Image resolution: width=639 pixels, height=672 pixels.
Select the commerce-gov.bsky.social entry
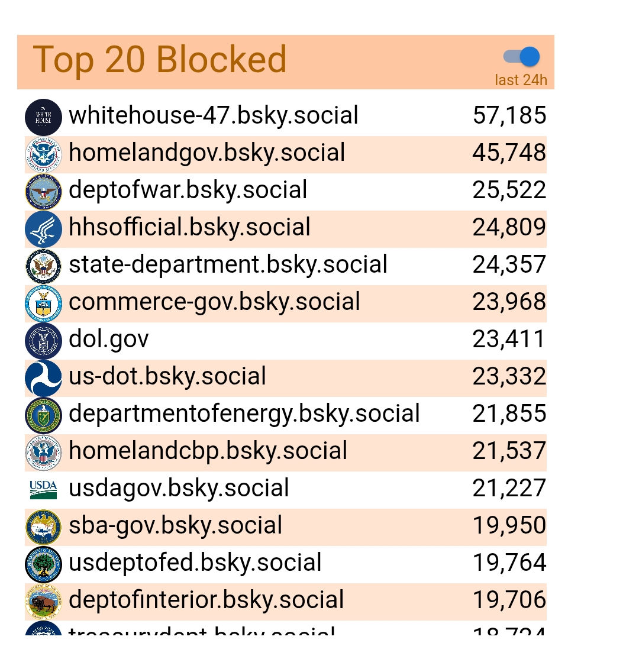pyautogui.click(x=214, y=302)
